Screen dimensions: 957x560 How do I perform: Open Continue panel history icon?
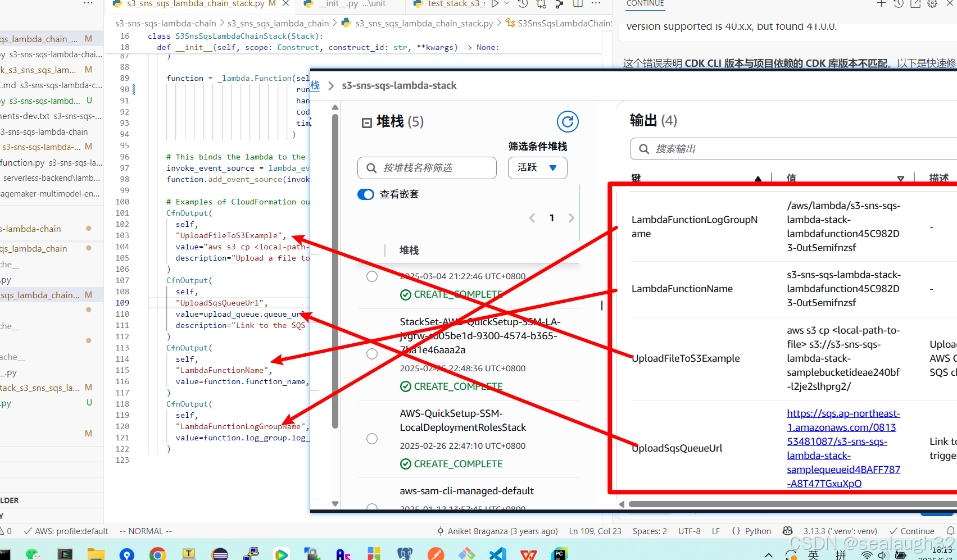(x=899, y=4)
